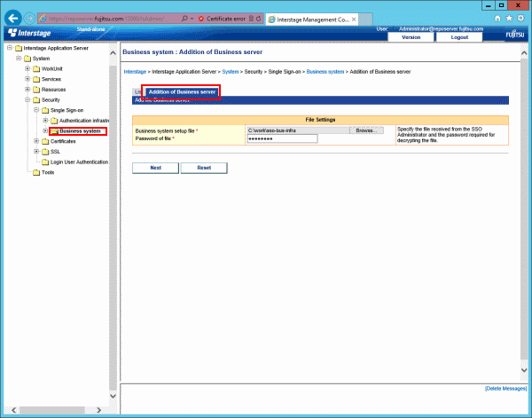Collapse the Security tree node
The image size is (532, 418).
(27, 99)
